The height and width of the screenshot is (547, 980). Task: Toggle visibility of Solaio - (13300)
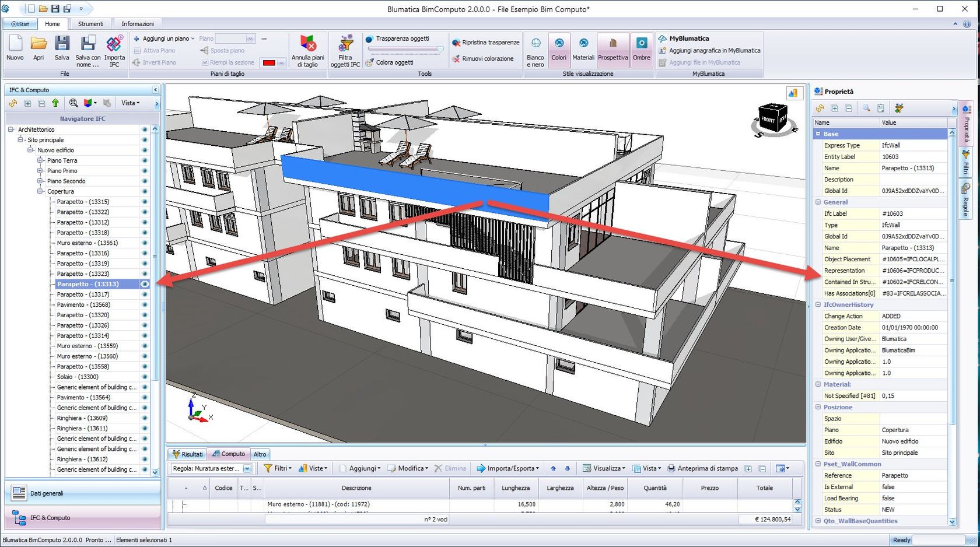144,376
